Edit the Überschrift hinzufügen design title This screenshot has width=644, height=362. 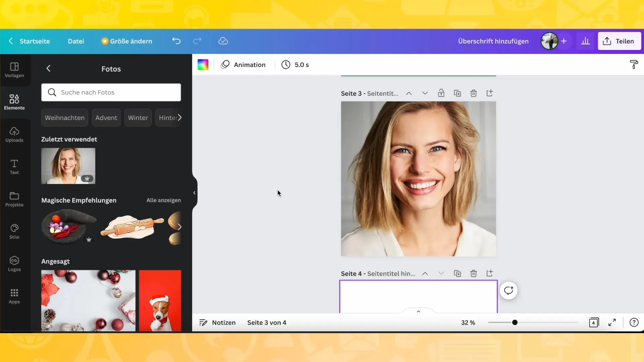(493, 41)
